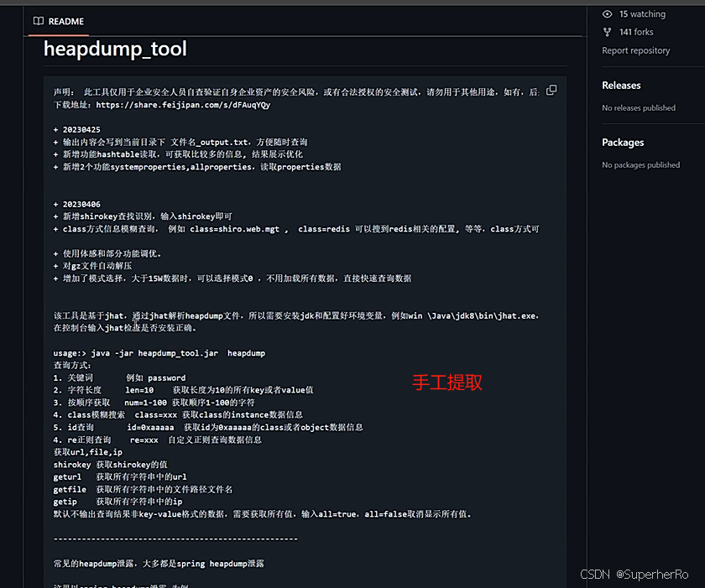
Task: Click the gz file auto-decompress line
Action: (x=92, y=266)
